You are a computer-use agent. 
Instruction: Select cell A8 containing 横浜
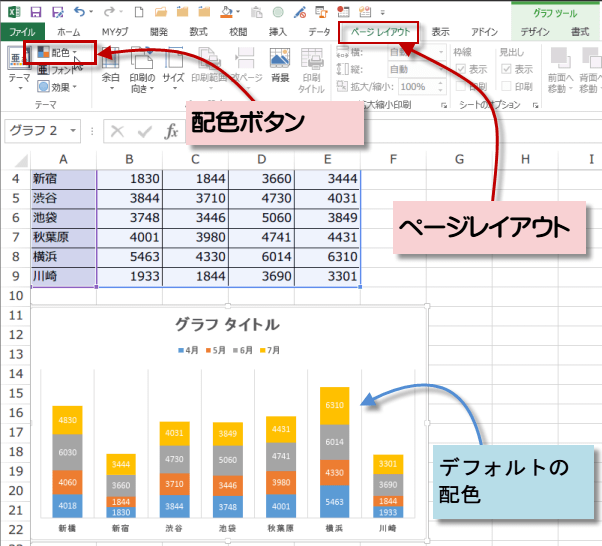pyautogui.click(x=63, y=256)
